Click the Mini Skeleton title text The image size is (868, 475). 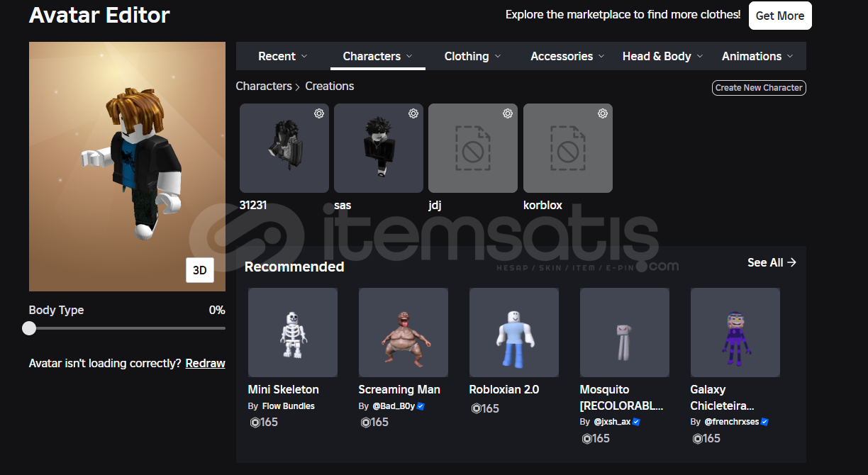[284, 389]
